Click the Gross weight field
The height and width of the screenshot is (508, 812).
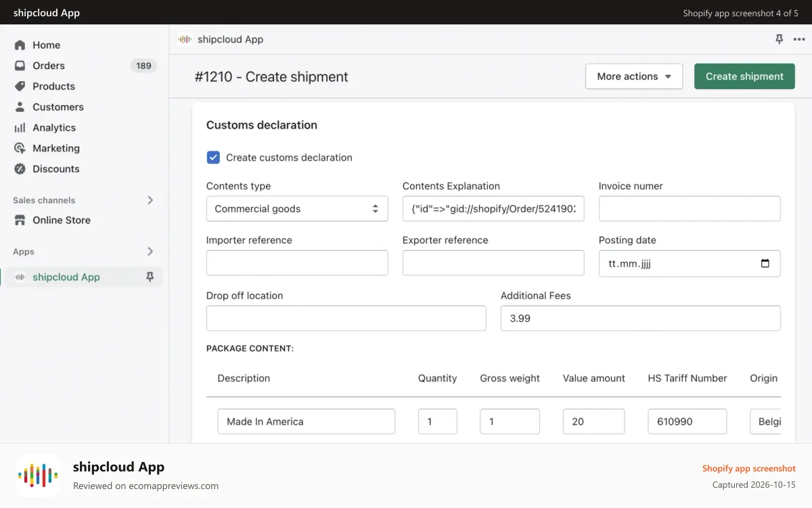coord(510,421)
